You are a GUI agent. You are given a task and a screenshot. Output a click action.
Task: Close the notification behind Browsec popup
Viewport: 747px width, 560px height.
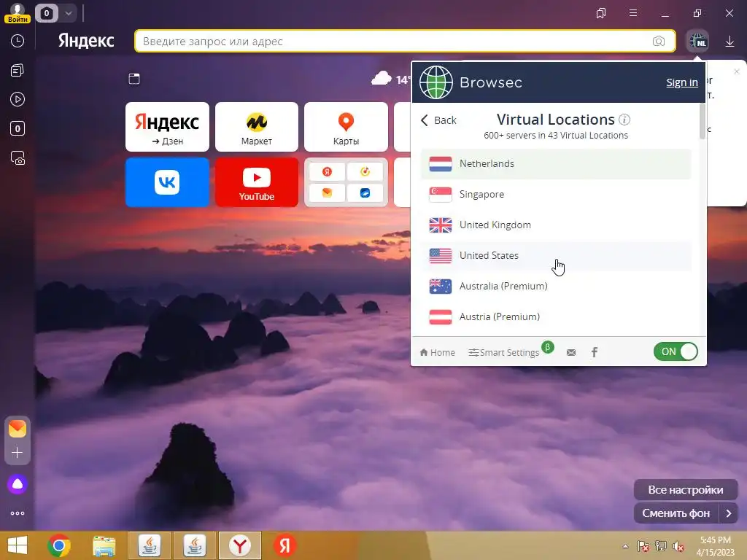pos(737,71)
